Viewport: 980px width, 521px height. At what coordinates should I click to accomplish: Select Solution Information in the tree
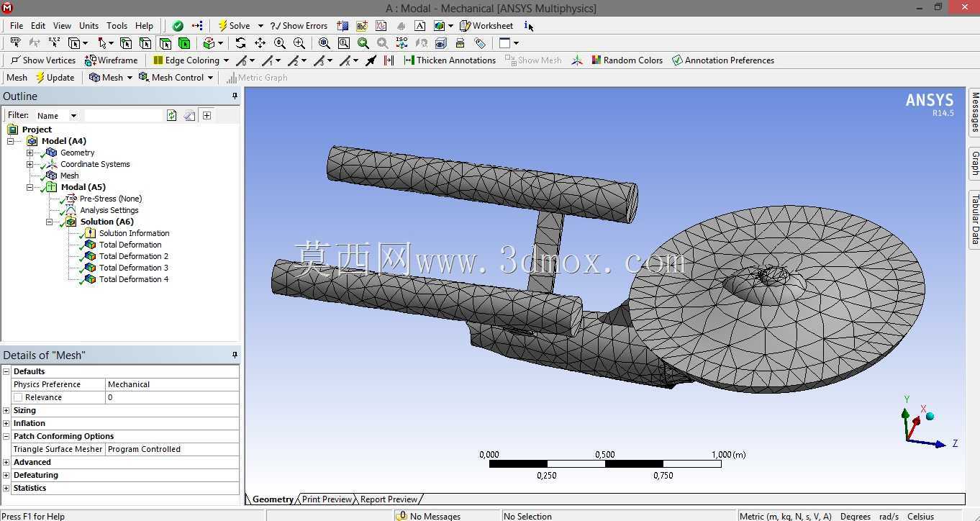coord(134,233)
